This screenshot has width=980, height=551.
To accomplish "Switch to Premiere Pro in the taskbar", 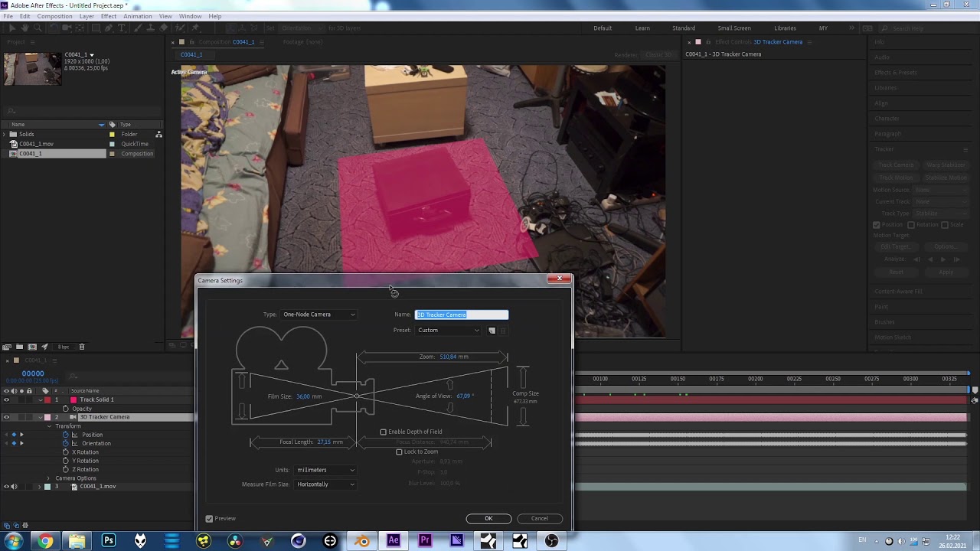I will point(425,541).
